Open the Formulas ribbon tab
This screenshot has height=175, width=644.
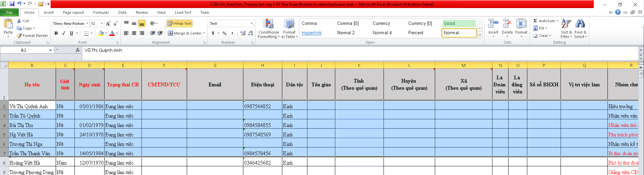pos(101,12)
